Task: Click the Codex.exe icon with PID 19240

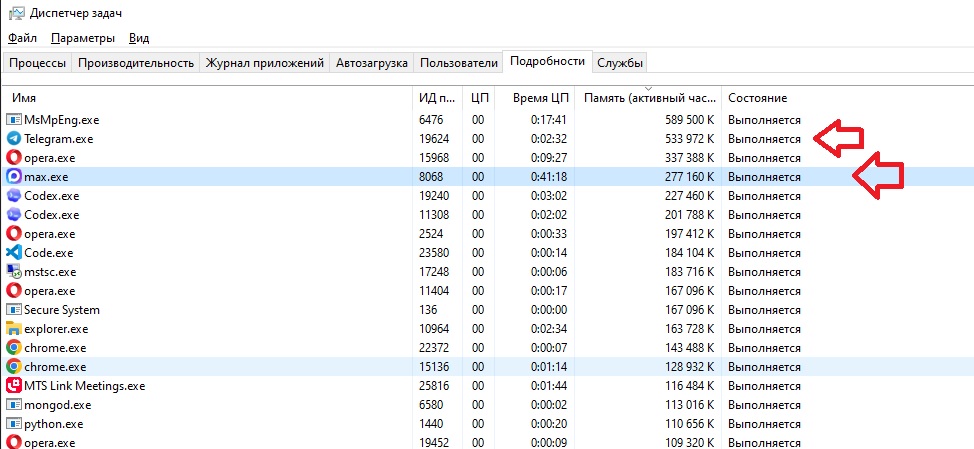Action: [14, 196]
